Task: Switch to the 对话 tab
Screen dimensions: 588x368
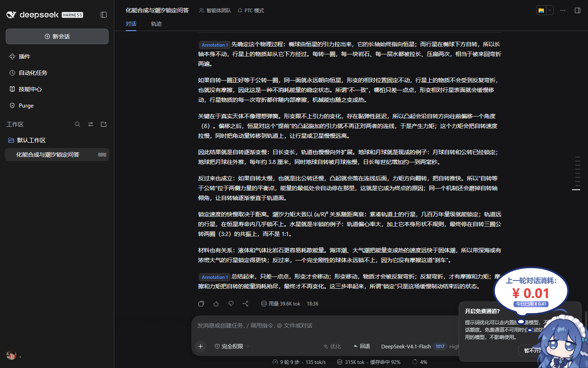Action: coord(131,24)
